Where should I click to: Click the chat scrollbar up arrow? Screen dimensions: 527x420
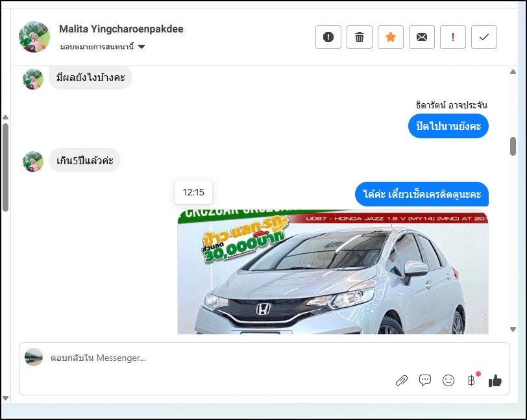click(513, 71)
